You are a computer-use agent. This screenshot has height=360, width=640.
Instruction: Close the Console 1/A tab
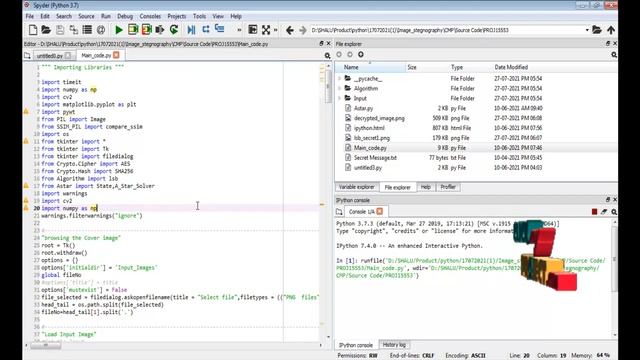(380, 211)
